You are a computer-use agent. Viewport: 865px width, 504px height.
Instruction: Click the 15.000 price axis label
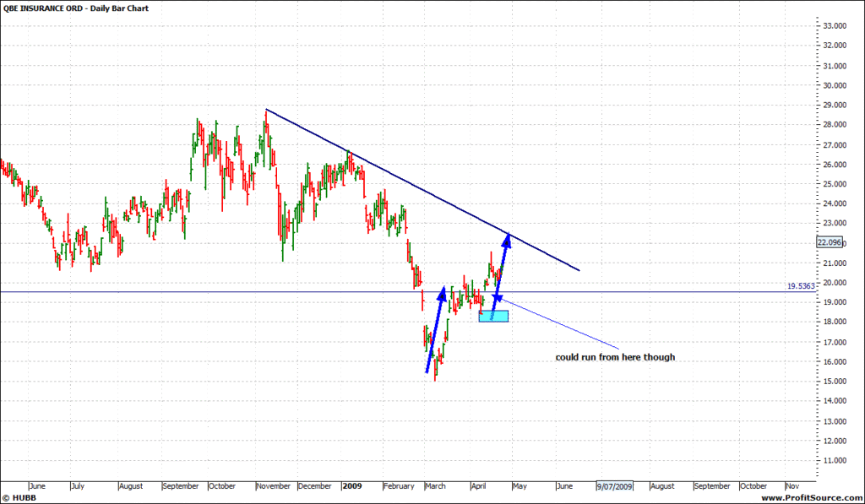(835, 382)
